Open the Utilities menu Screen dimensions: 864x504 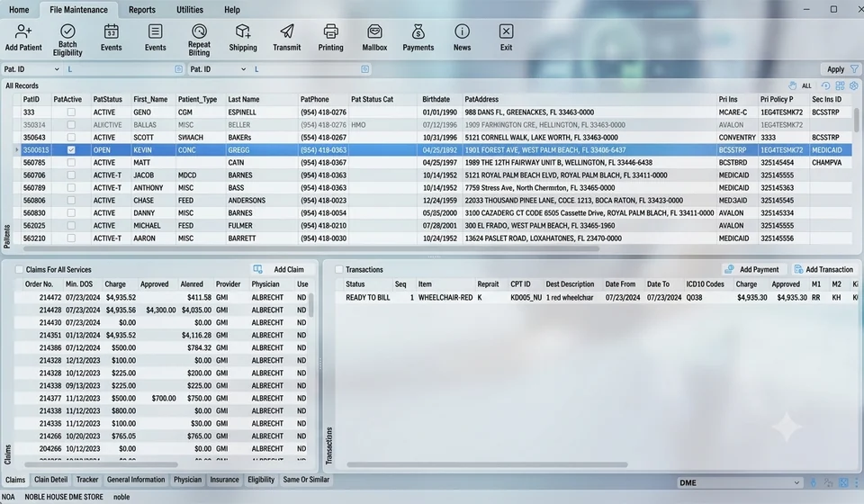(x=190, y=9)
